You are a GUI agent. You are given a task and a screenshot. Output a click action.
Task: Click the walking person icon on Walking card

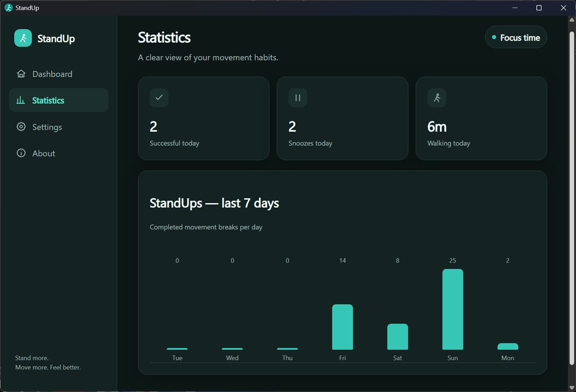click(437, 98)
